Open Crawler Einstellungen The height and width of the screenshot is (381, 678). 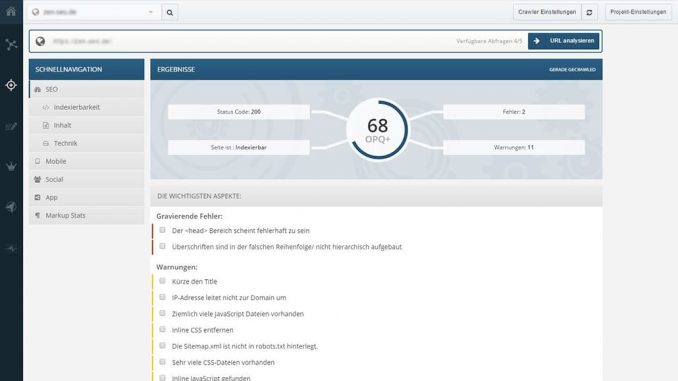click(x=547, y=12)
